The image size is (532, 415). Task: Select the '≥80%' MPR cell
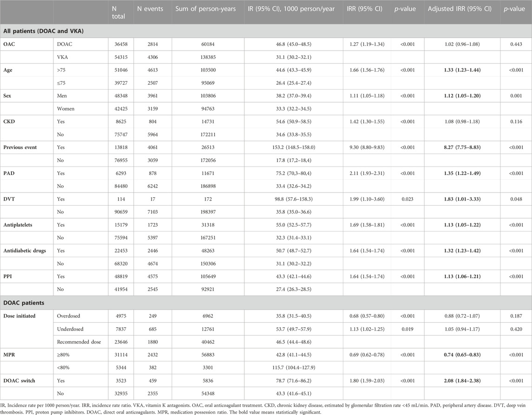click(63, 355)
